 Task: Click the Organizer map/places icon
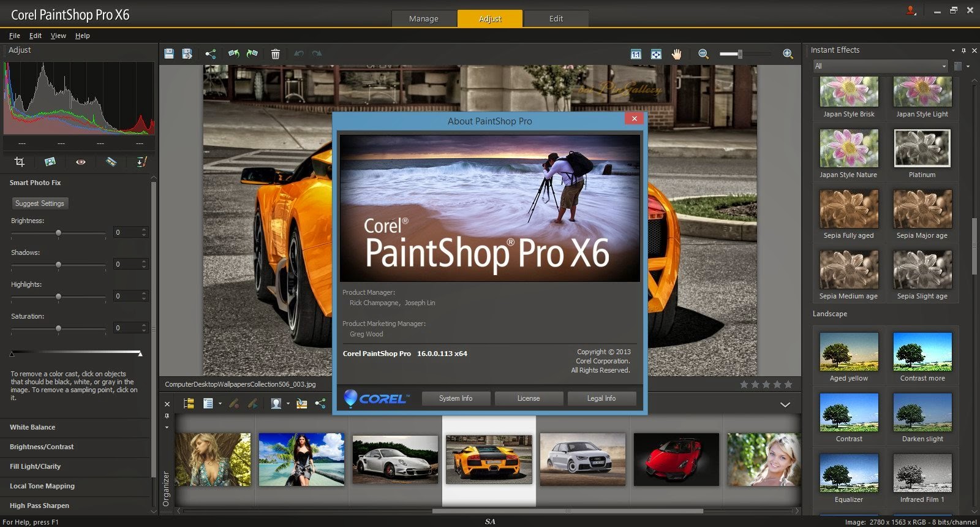click(301, 403)
